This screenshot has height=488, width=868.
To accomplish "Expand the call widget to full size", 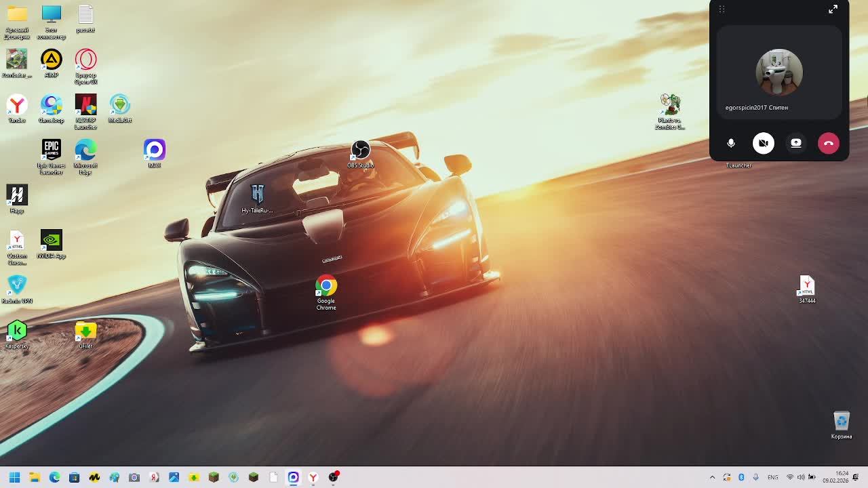I will click(833, 9).
